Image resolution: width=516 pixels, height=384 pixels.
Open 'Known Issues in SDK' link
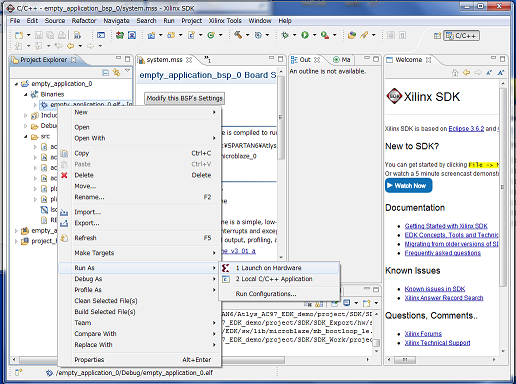(x=435, y=289)
